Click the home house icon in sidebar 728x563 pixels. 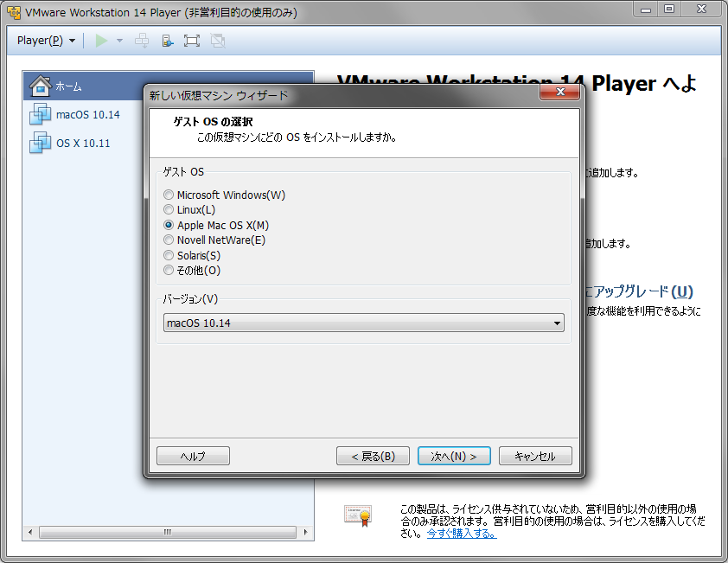pyautogui.click(x=40, y=86)
